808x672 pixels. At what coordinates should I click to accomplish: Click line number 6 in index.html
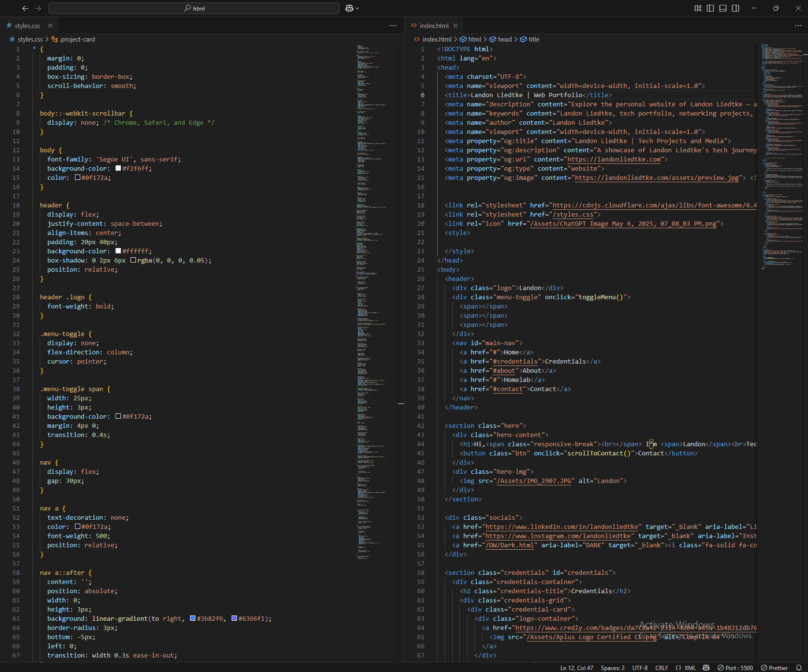click(x=422, y=95)
